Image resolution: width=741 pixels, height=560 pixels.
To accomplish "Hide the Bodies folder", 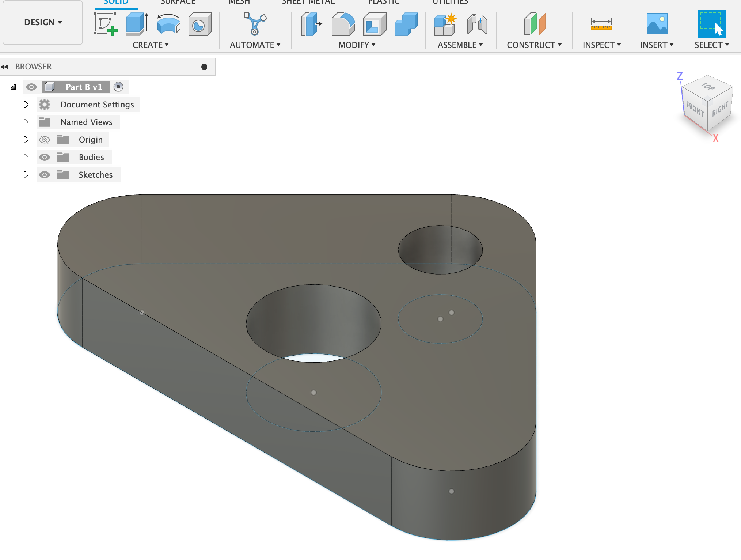I will tap(45, 157).
